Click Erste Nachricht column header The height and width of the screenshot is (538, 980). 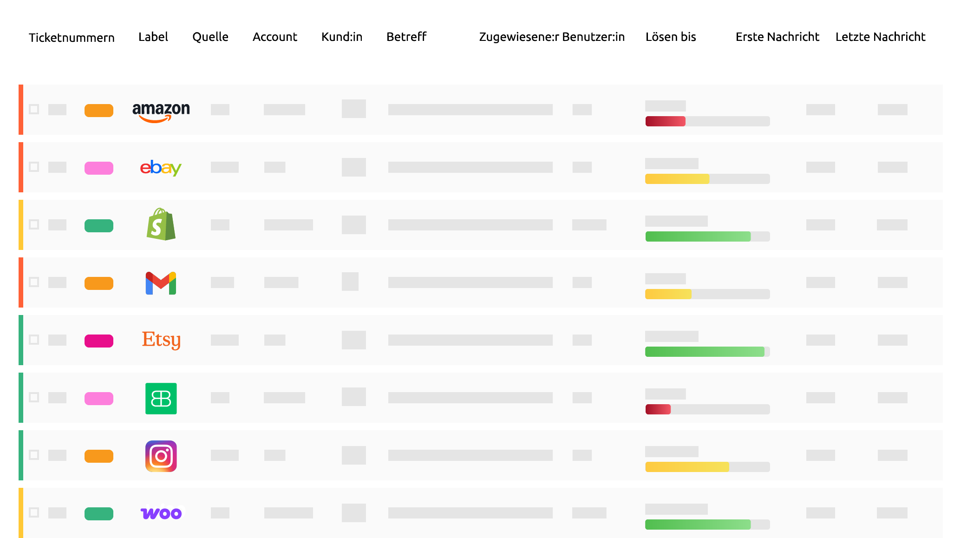[x=777, y=37]
